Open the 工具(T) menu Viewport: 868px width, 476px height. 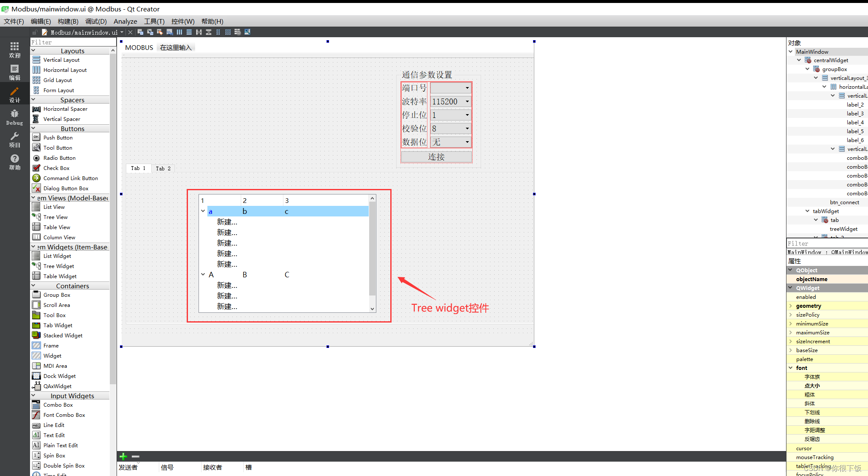pyautogui.click(x=154, y=21)
